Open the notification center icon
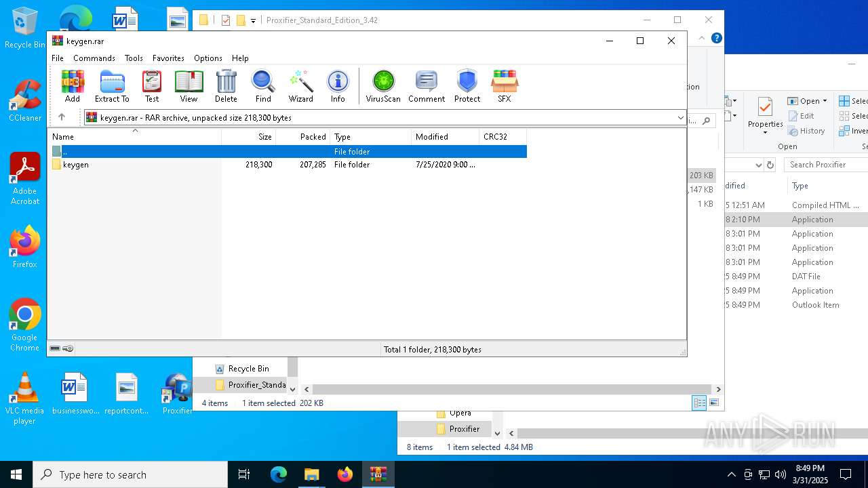 [846, 474]
